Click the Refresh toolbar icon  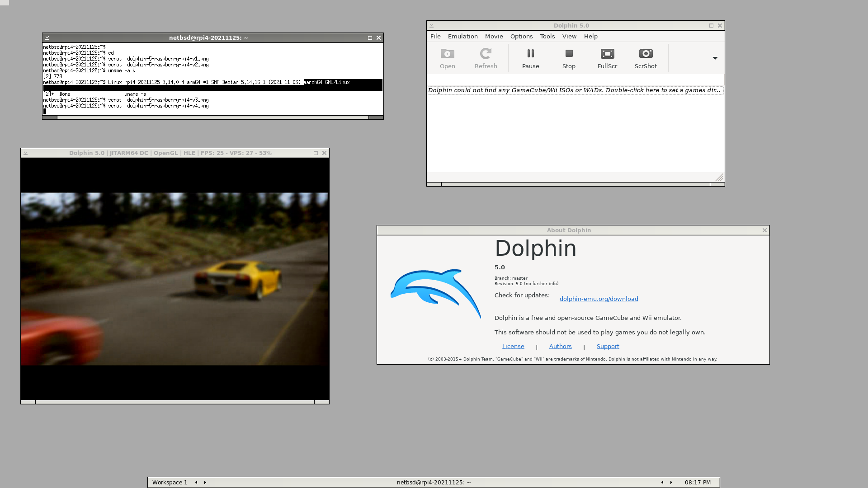coord(486,58)
